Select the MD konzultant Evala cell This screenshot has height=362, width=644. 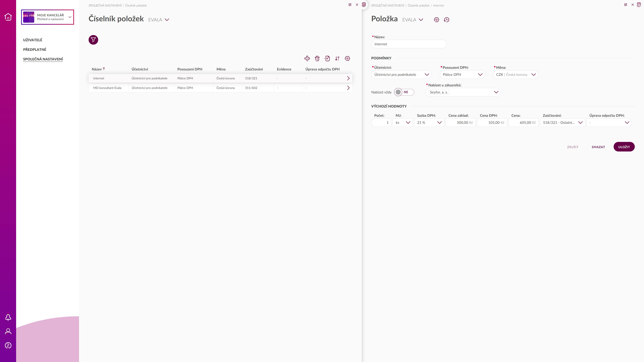[108, 88]
